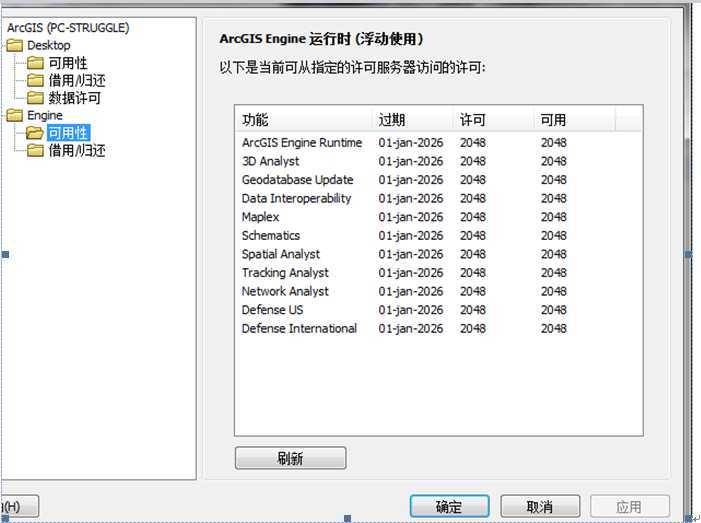701x523 pixels.
Task: Click the 刷新 refresh button
Action: click(x=291, y=458)
